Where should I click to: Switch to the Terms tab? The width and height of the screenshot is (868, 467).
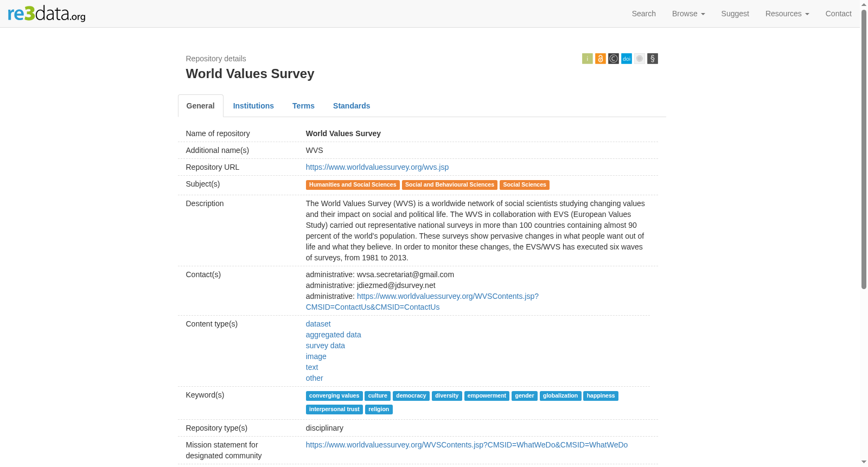coord(303,106)
